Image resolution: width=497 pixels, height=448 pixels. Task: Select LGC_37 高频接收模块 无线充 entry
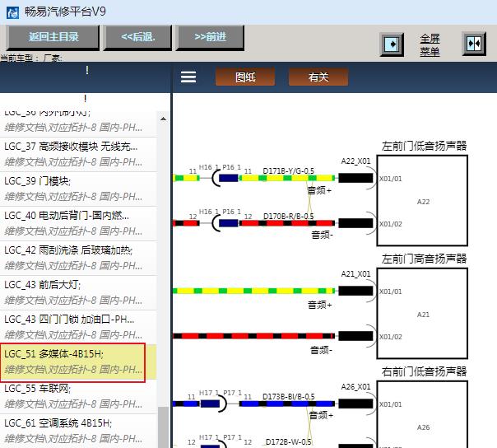point(78,155)
